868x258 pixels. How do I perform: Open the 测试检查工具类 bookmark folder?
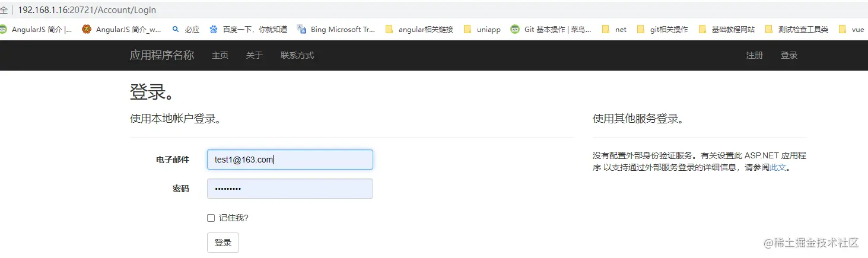click(x=797, y=29)
